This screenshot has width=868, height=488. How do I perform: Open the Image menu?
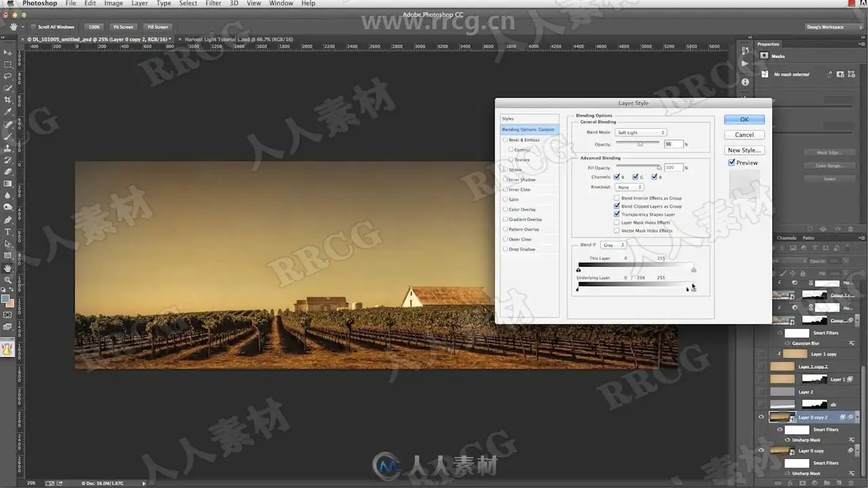(113, 3)
